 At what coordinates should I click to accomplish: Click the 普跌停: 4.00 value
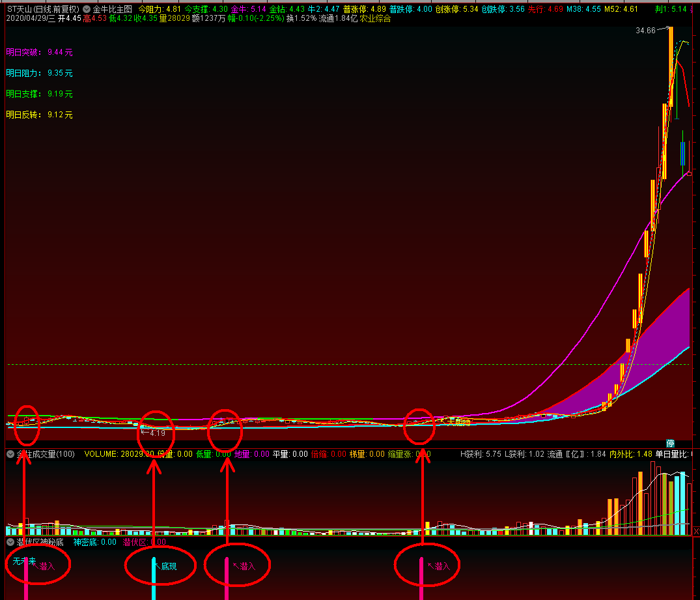click(411, 9)
